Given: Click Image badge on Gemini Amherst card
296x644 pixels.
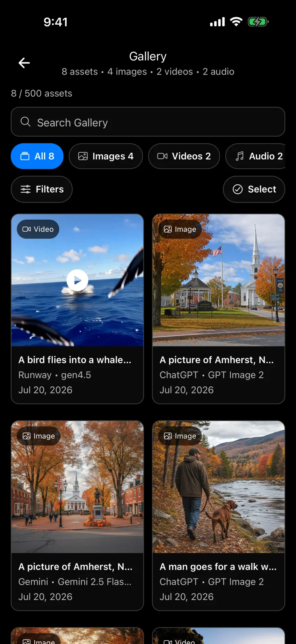Looking at the screenshot, I should (39, 436).
